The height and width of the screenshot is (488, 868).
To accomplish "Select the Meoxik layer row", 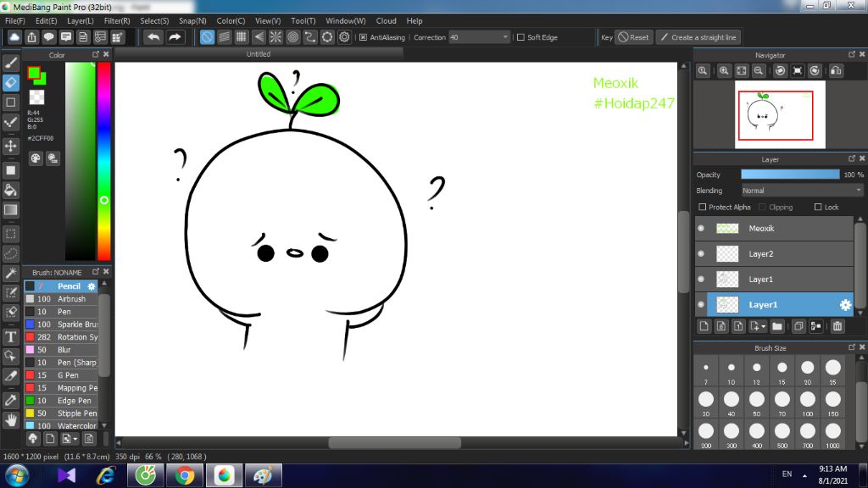I will click(774, 229).
